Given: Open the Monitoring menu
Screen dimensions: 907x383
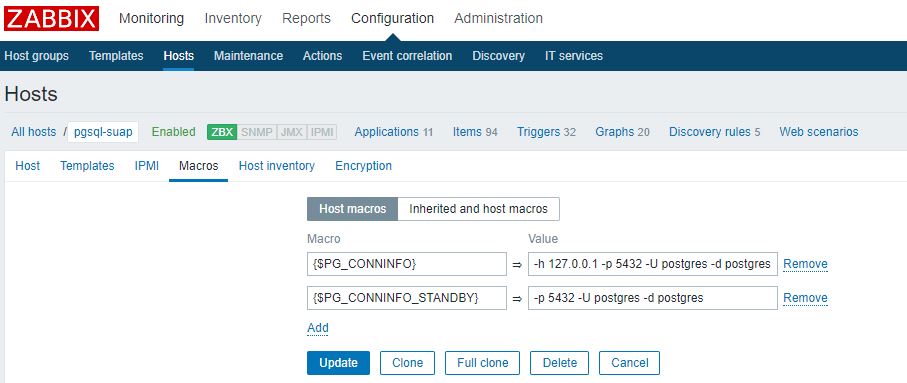Looking at the screenshot, I should 152,19.
